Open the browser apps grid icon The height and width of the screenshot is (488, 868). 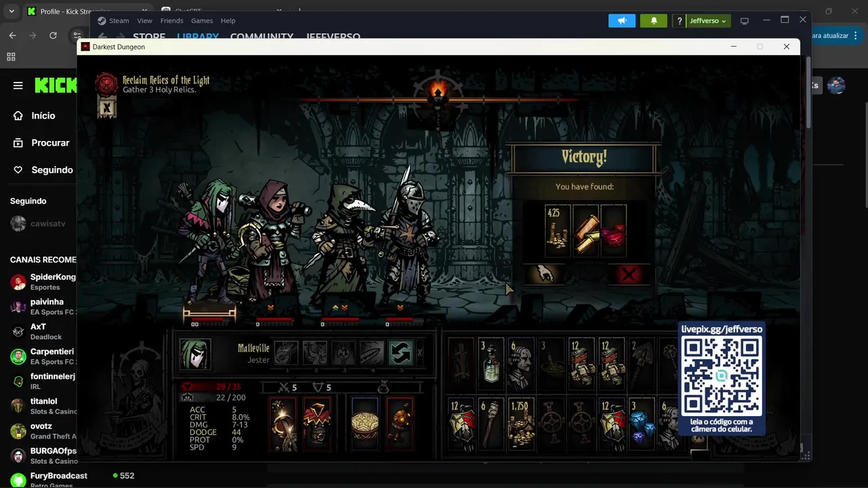tap(11, 57)
